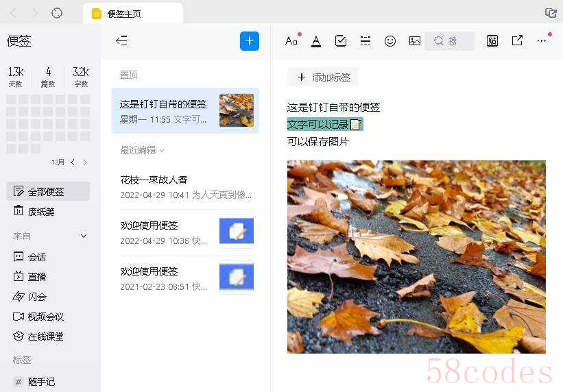Create a new note with plus button
Viewport: 563px width, 392px height.
[249, 41]
